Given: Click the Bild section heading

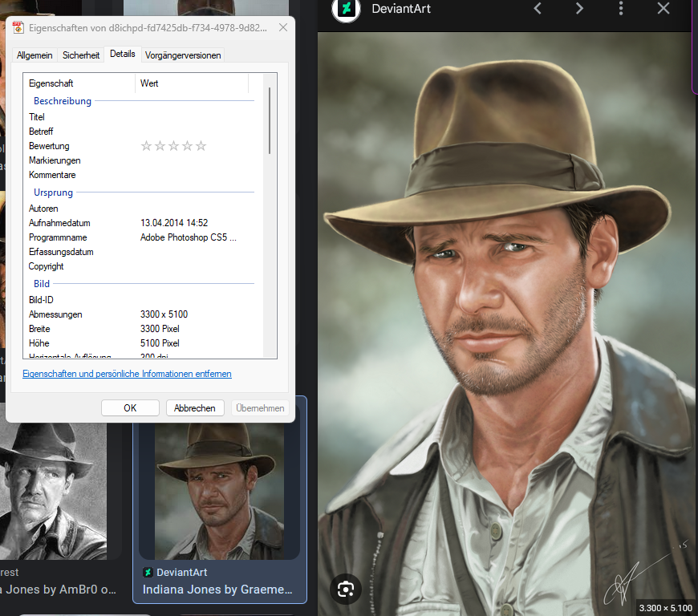Looking at the screenshot, I should pyautogui.click(x=42, y=283).
